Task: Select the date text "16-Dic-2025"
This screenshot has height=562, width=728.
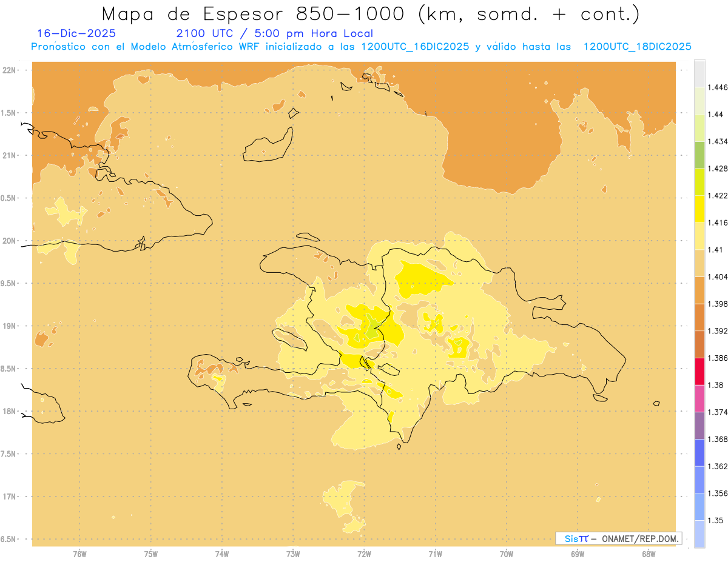Action: coord(76,33)
